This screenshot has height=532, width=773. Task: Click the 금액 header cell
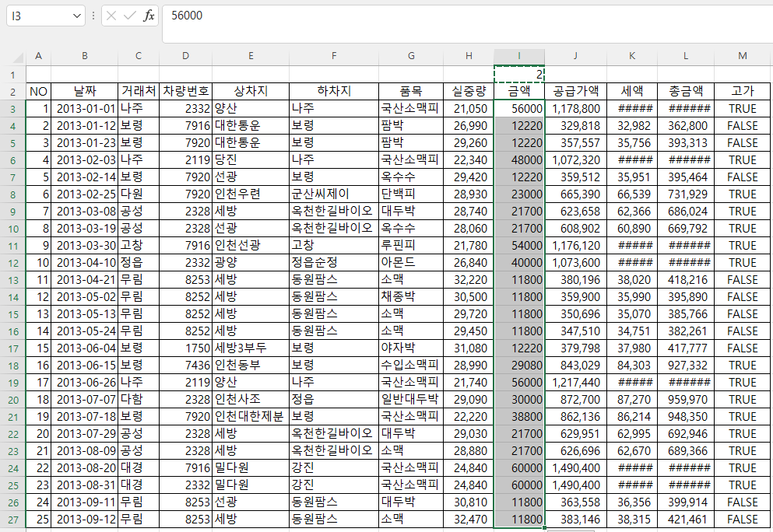tap(519, 91)
